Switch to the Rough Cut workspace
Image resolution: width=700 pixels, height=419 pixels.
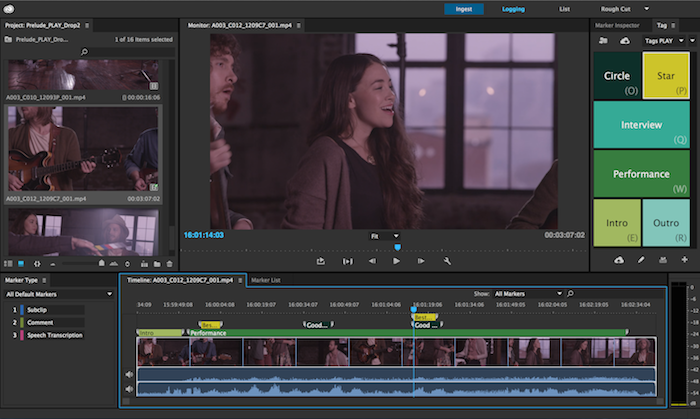tap(615, 9)
